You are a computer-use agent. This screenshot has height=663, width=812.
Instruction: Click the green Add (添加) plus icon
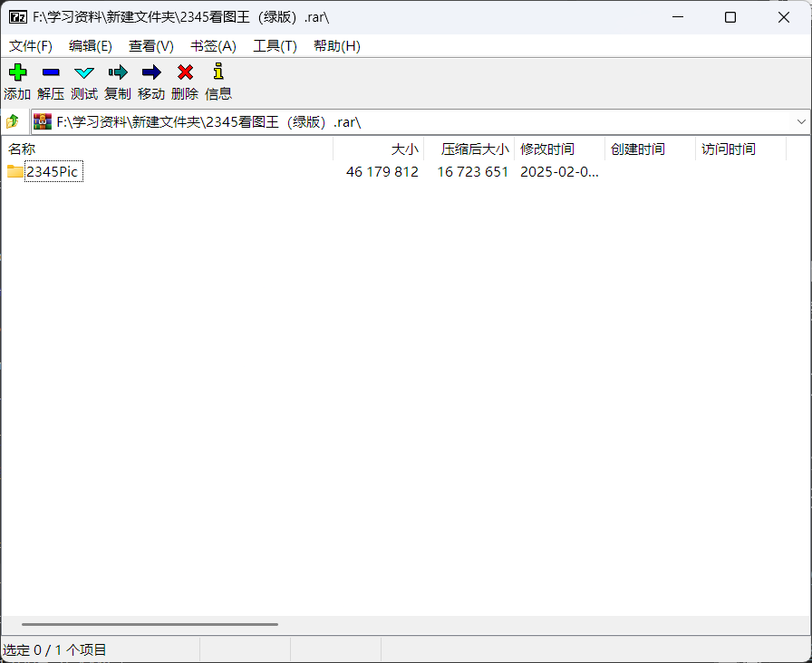click(x=17, y=72)
